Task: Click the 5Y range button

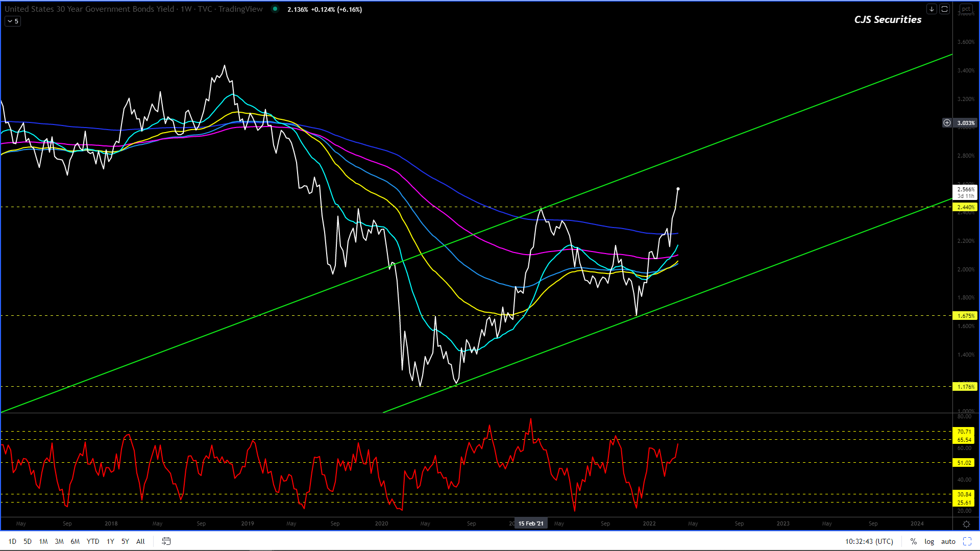Action: click(x=125, y=541)
